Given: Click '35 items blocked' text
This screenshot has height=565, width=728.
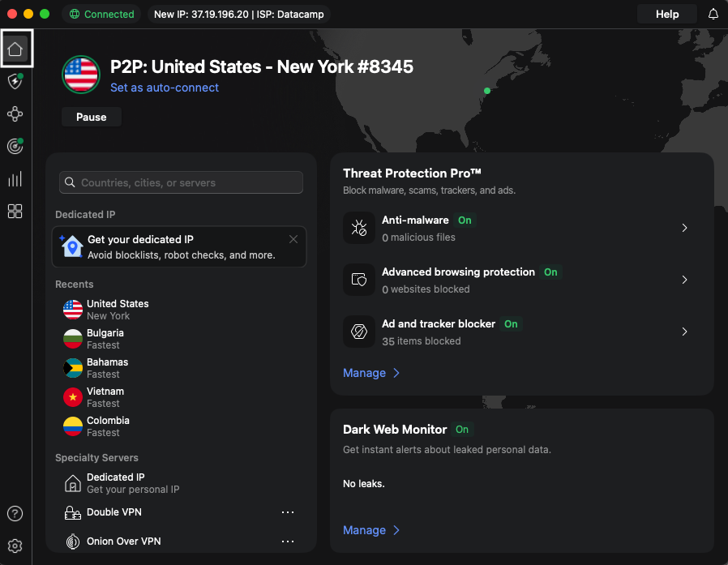Looking at the screenshot, I should coord(421,341).
